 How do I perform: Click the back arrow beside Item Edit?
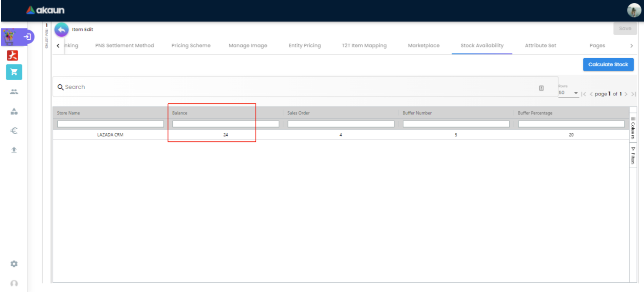[x=62, y=30]
